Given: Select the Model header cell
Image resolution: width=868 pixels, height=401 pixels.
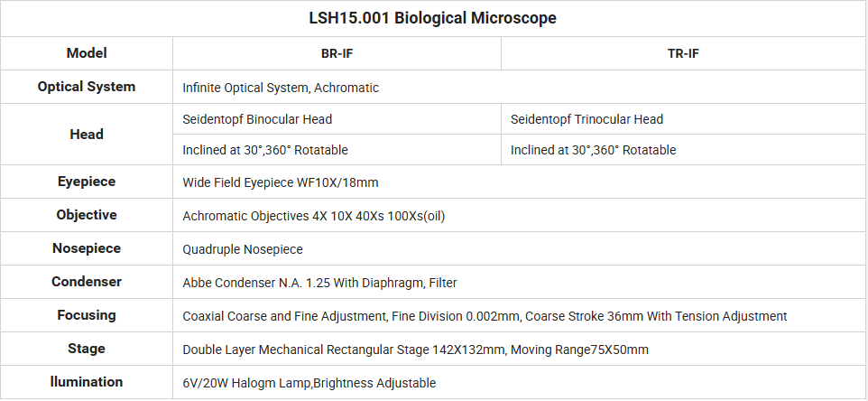Looking at the screenshot, I should [x=87, y=53].
